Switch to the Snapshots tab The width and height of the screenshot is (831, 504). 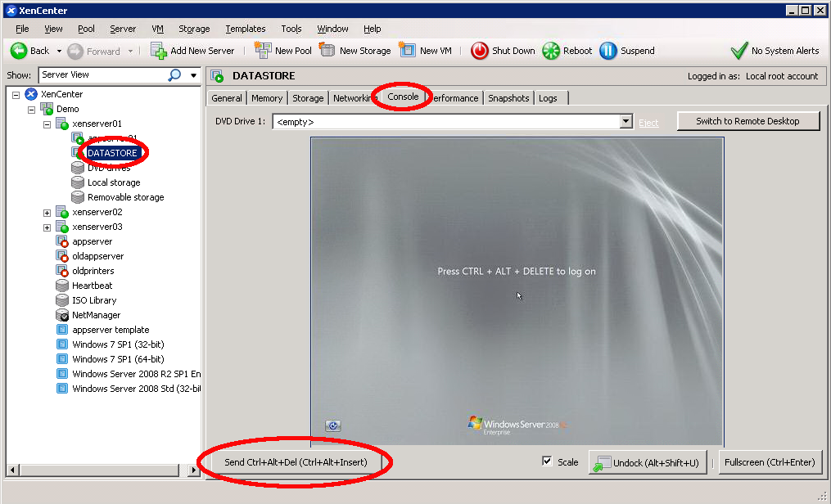[x=508, y=98]
